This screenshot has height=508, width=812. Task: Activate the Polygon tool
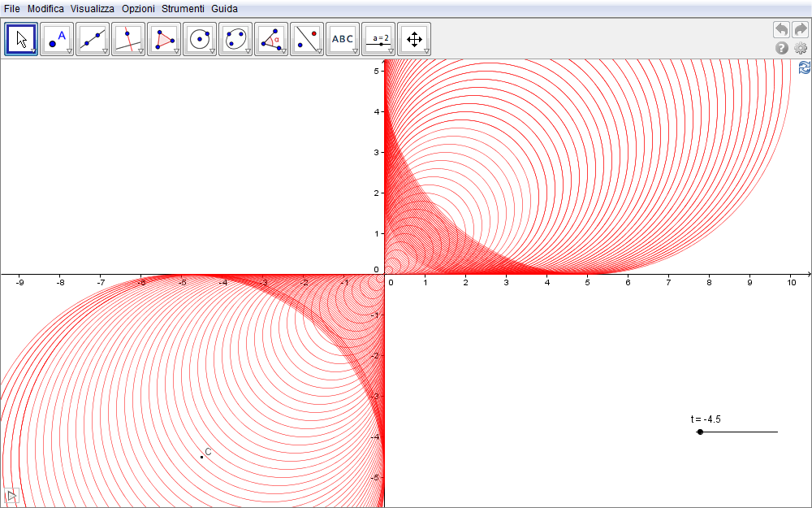click(x=163, y=38)
